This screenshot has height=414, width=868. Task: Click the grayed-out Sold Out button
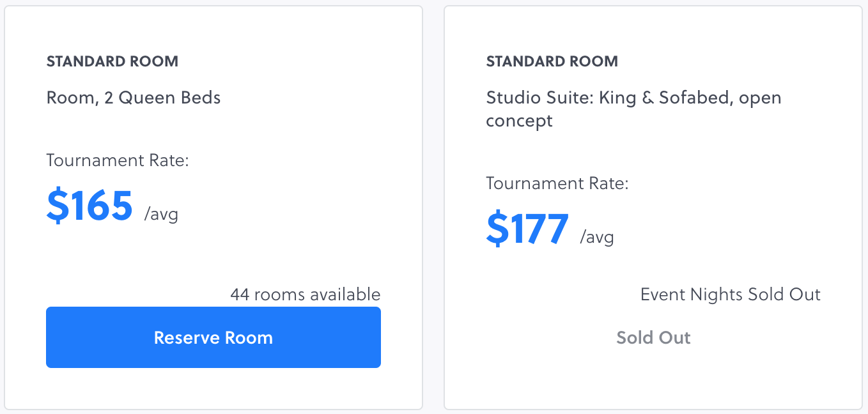(653, 337)
